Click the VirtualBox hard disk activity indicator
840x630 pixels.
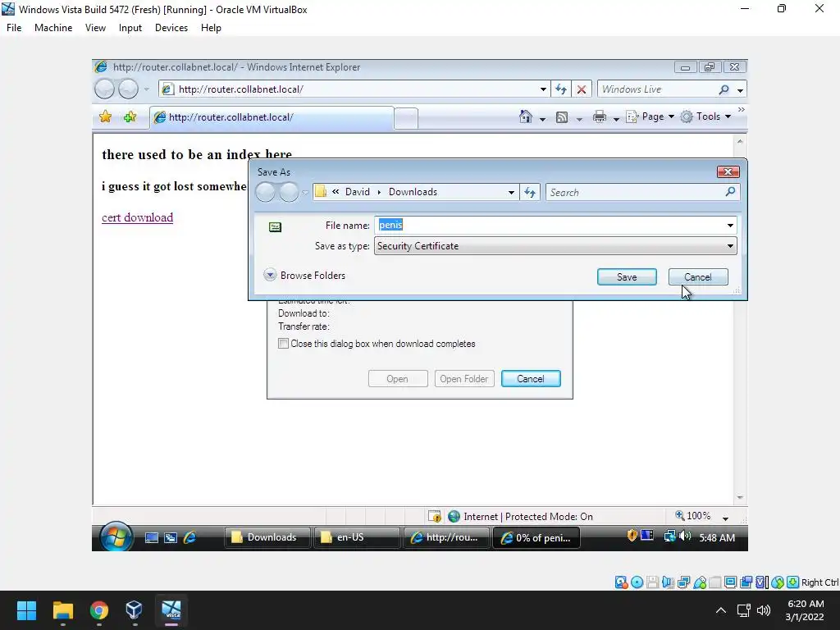(x=621, y=582)
